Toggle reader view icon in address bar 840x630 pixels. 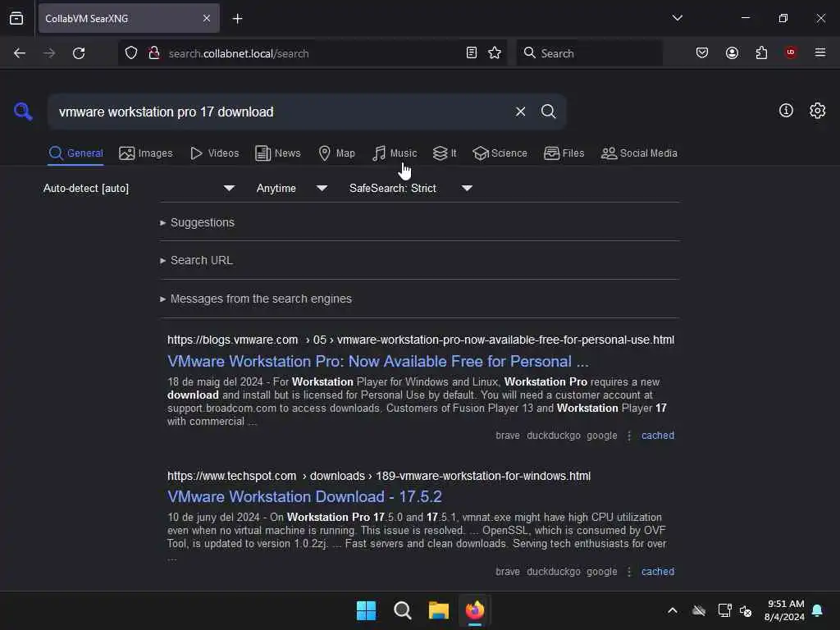coord(472,52)
